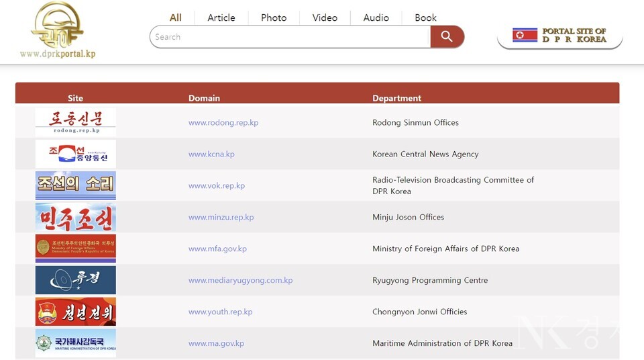Screen dimensions: 644x360
Task: Choose the Audio search category
Action: tap(376, 17)
